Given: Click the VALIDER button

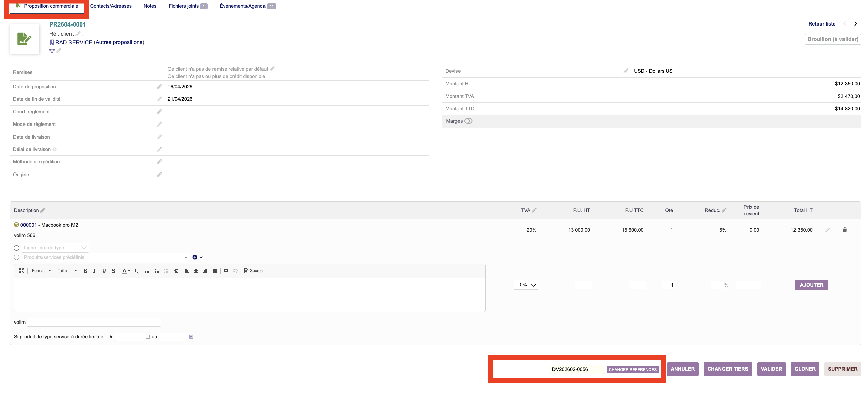Looking at the screenshot, I should point(771,369).
